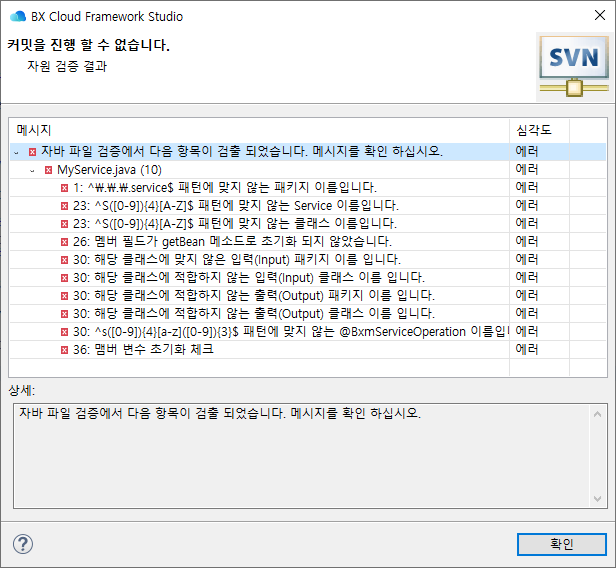Select the 입력(Input) 패키지 이름 error row
Viewport: 616px width, 568px height.
point(250,260)
